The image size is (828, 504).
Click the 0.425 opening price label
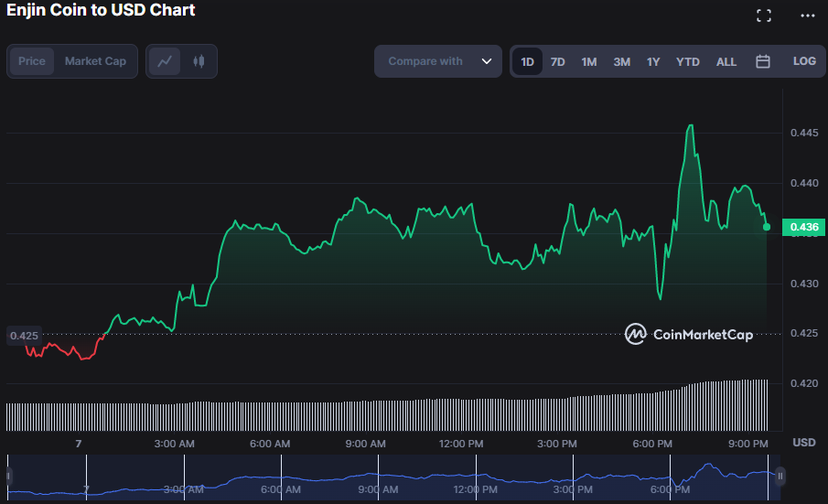click(25, 336)
